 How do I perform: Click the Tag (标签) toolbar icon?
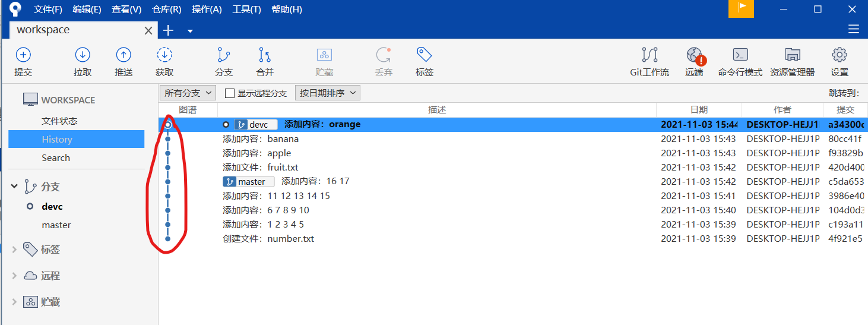click(x=424, y=55)
